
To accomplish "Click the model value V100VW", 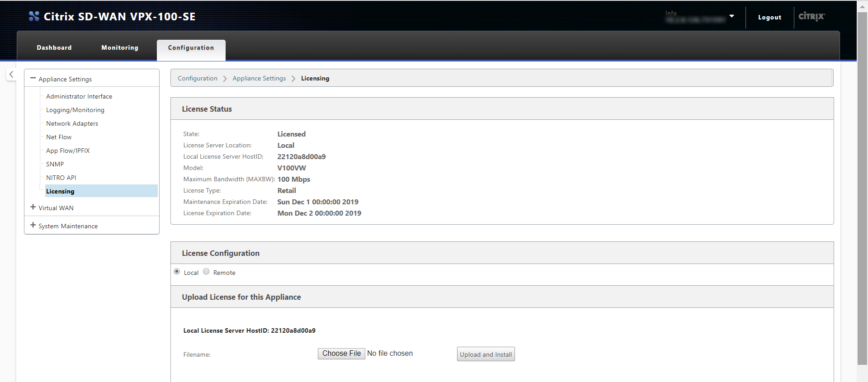I will point(292,168).
